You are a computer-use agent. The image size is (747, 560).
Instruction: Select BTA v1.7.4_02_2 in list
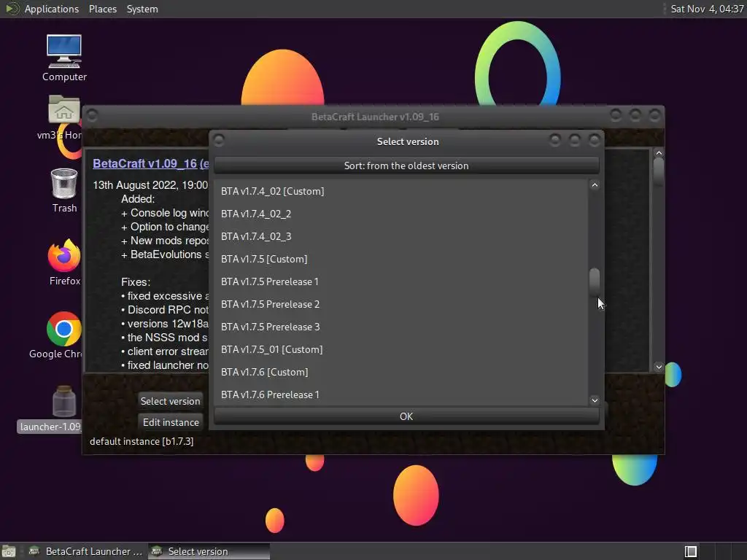pyautogui.click(x=400, y=214)
